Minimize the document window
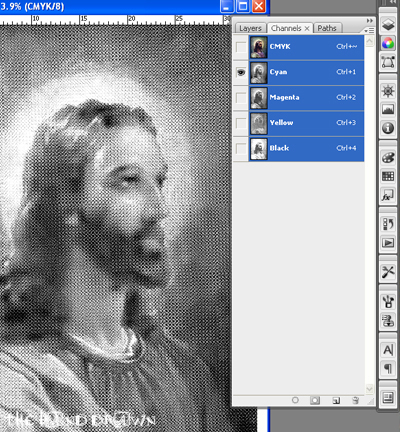Screen dimensions: 400x432 click(227, 6)
